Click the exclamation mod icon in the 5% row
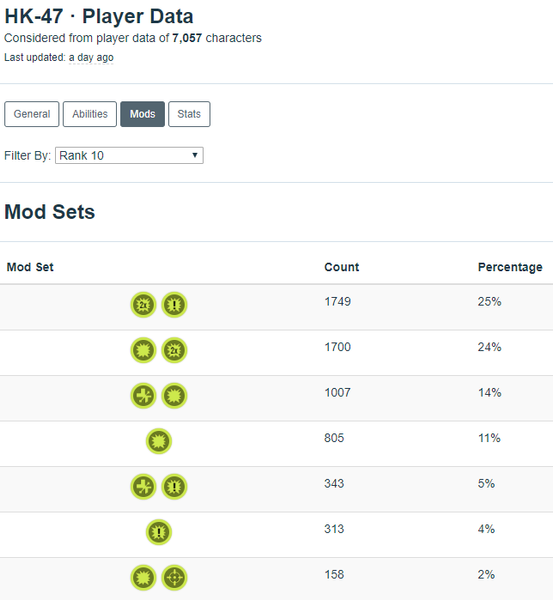This screenshot has width=553, height=600. [174, 487]
